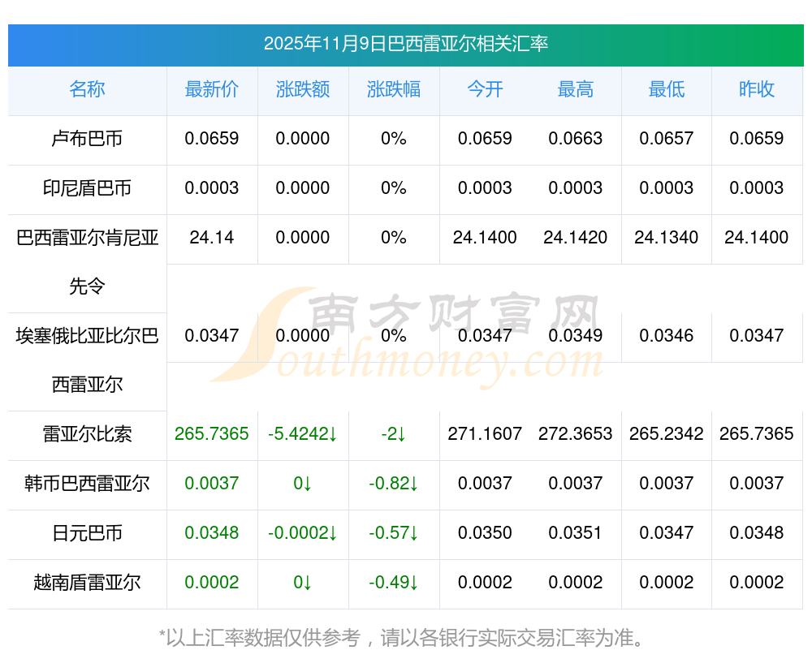Click the 今开 column header
The height and width of the screenshot is (663, 812).
coord(485,89)
